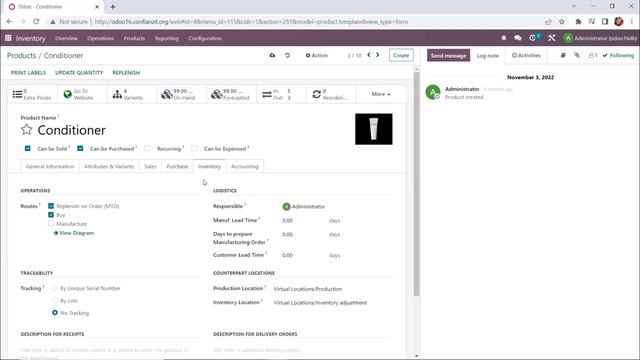
Task: Mark Conditioner as favorite with the star
Action: pos(27,130)
